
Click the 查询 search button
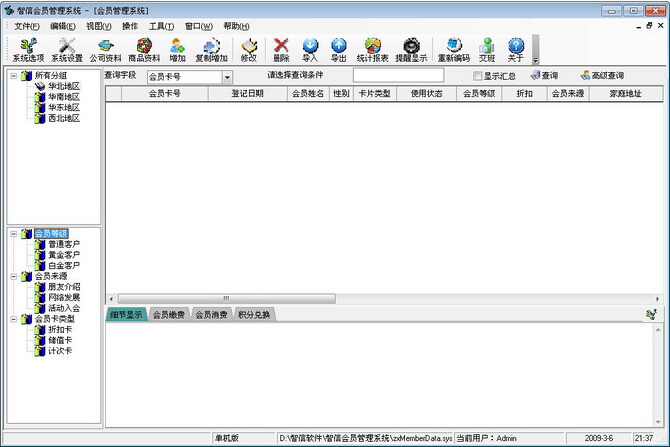click(544, 76)
